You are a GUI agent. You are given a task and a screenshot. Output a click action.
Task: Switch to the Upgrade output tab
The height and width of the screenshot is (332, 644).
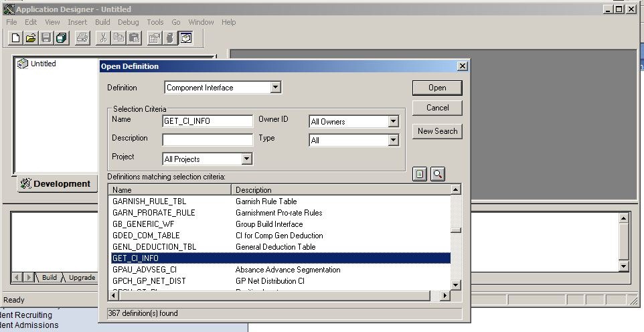(82, 277)
